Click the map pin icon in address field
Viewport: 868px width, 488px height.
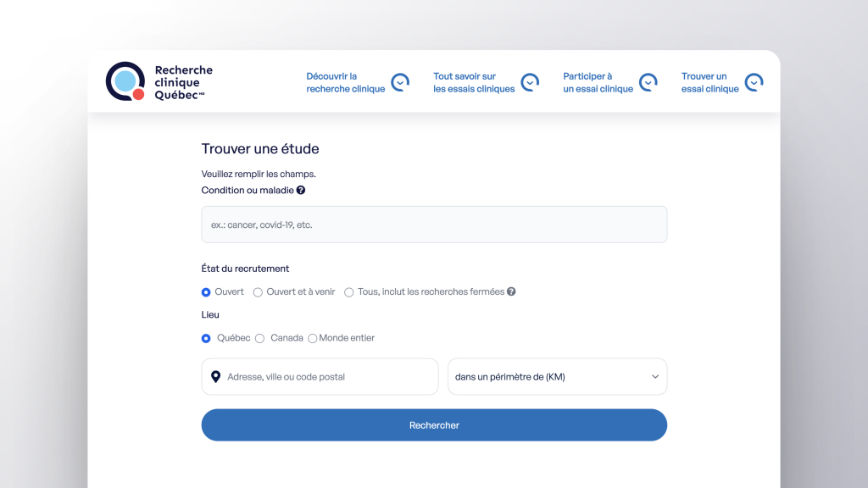(215, 377)
